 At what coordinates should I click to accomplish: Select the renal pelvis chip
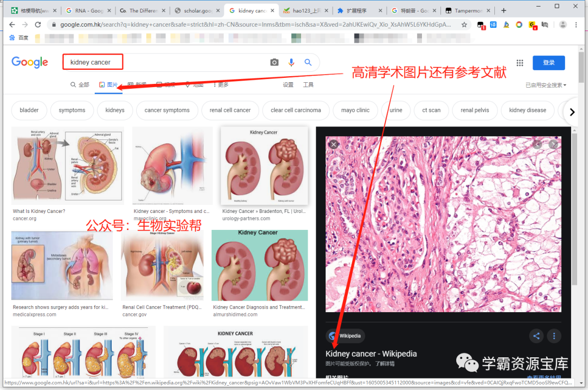[x=475, y=110]
